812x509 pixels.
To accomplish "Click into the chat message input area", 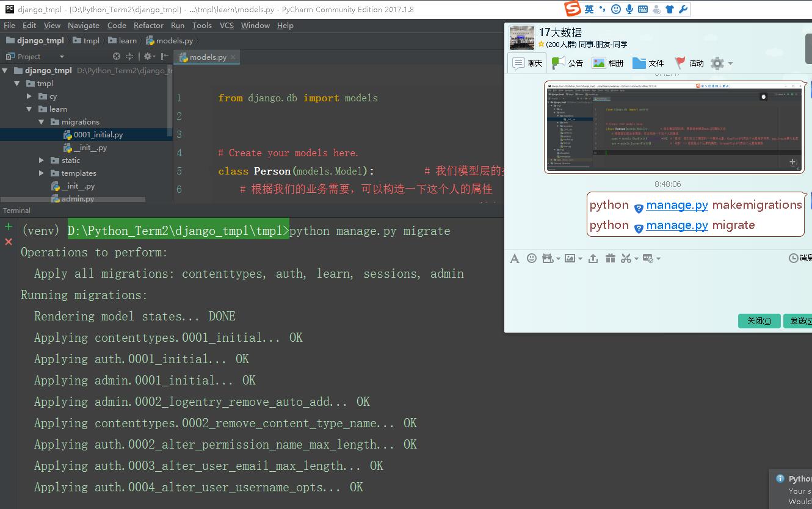I will point(658,288).
